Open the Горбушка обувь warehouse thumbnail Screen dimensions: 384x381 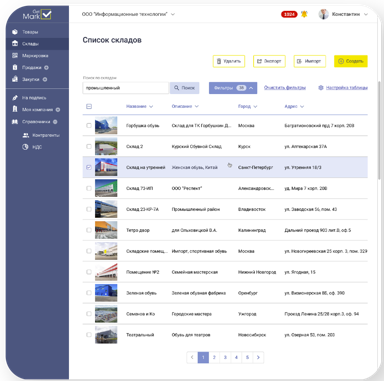(x=106, y=125)
